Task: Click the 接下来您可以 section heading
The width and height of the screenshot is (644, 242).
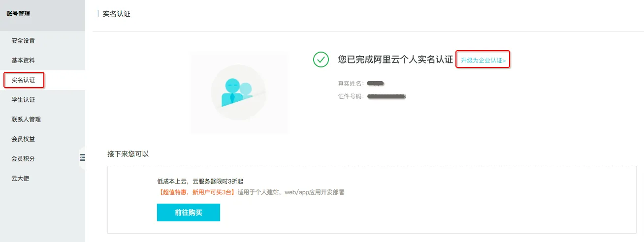Action: tap(128, 154)
